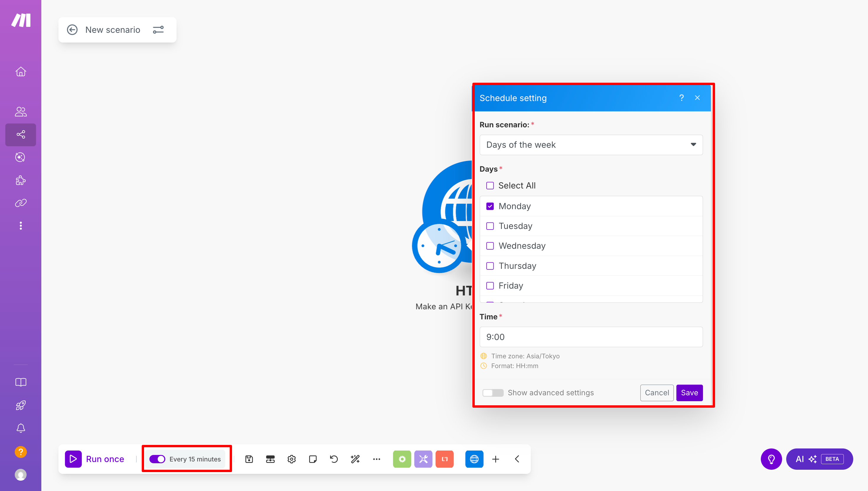Save the schedule setting
This screenshot has height=491, width=868.
(689, 393)
